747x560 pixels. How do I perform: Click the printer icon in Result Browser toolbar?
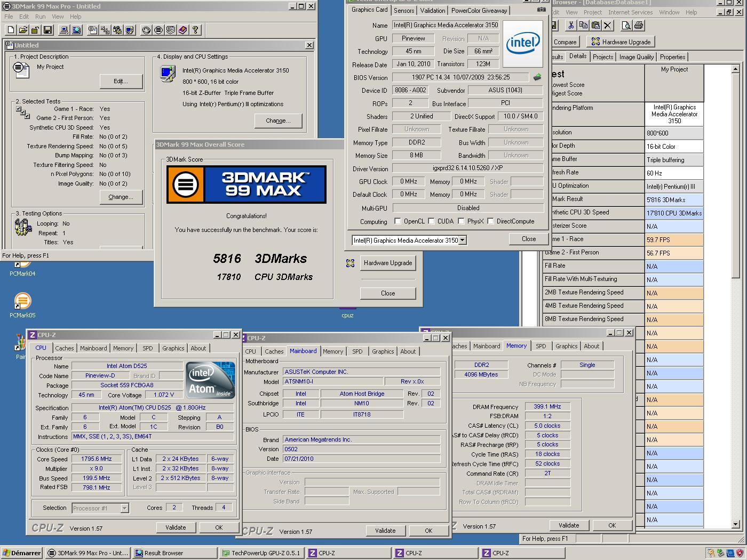pyautogui.click(x=639, y=25)
